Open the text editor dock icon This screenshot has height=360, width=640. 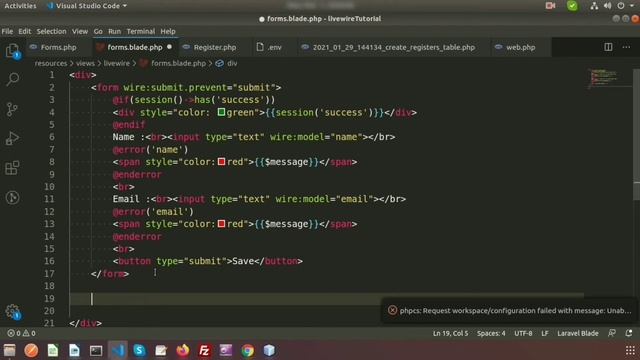[161, 350]
